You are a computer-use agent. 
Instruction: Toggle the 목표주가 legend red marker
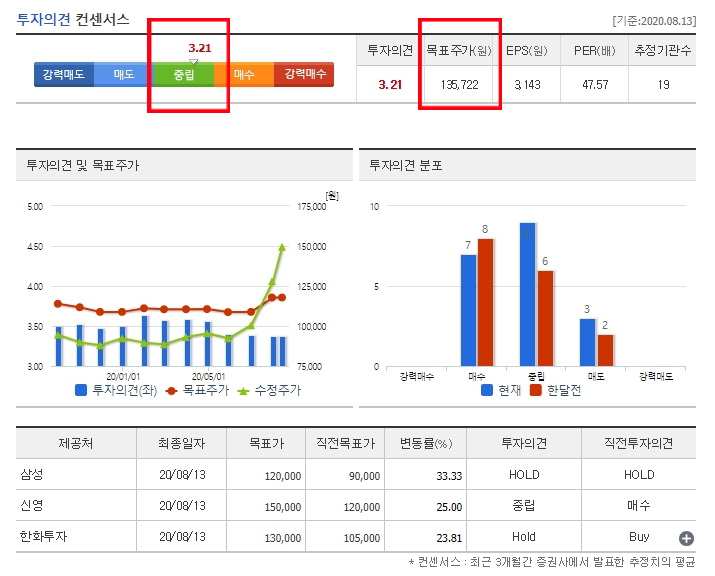click(x=171, y=391)
